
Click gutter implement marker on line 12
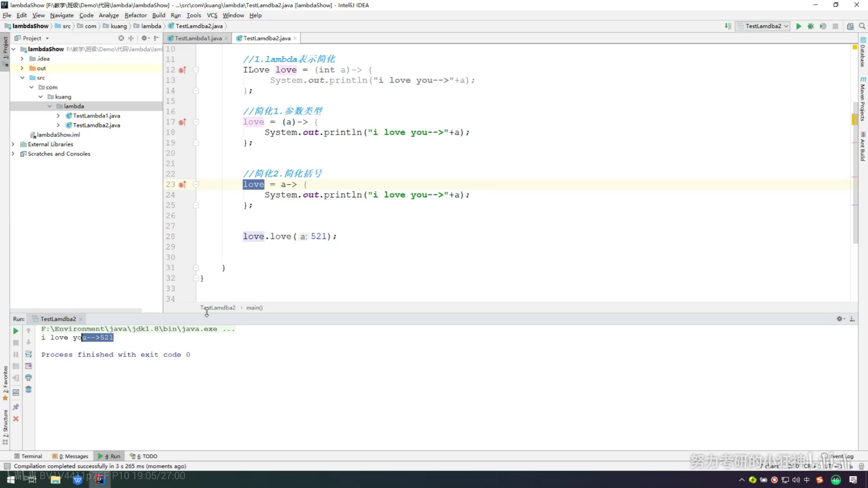[x=182, y=70]
